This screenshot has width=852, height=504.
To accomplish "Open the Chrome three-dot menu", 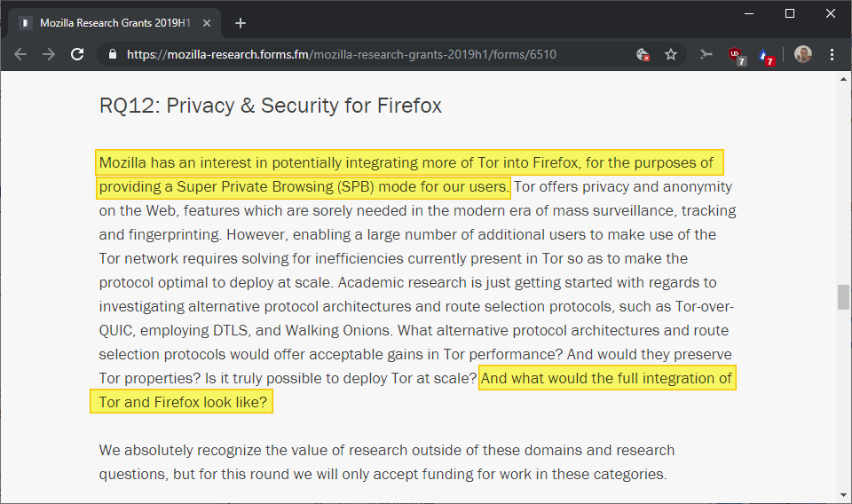I will (x=832, y=54).
